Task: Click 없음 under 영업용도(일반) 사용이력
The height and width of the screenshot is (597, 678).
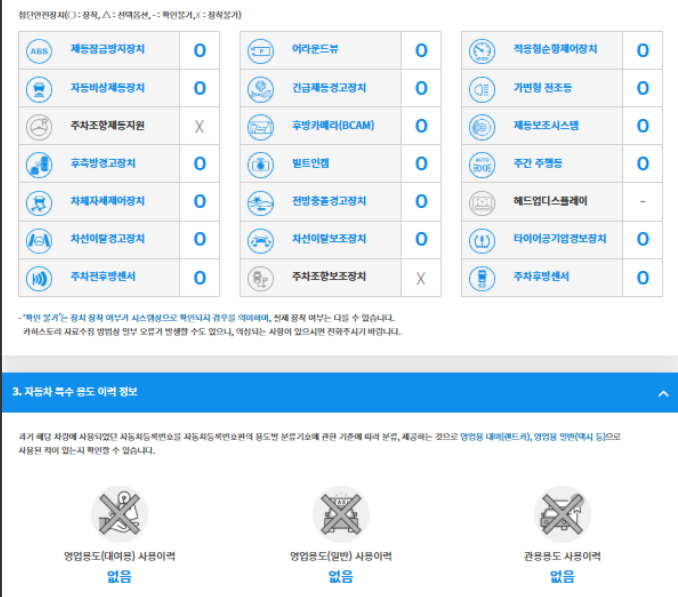Action: (341, 576)
